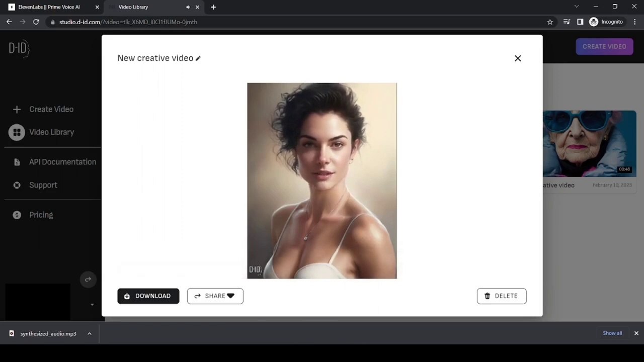Reload the current page
The image size is (644, 362).
[x=36, y=22]
